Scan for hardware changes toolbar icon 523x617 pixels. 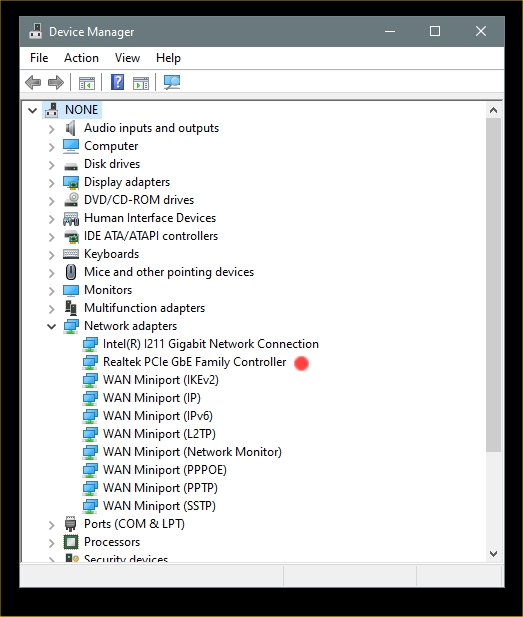172,82
